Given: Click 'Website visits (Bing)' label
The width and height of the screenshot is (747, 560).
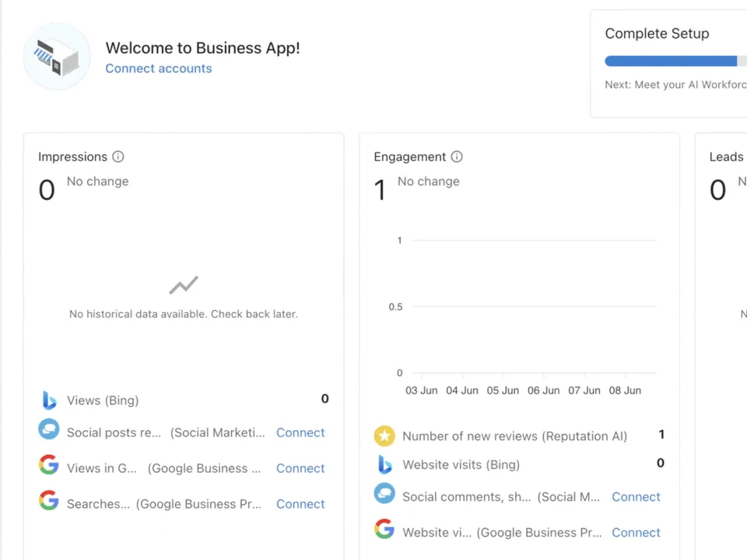Looking at the screenshot, I should click(x=461, y=465).
